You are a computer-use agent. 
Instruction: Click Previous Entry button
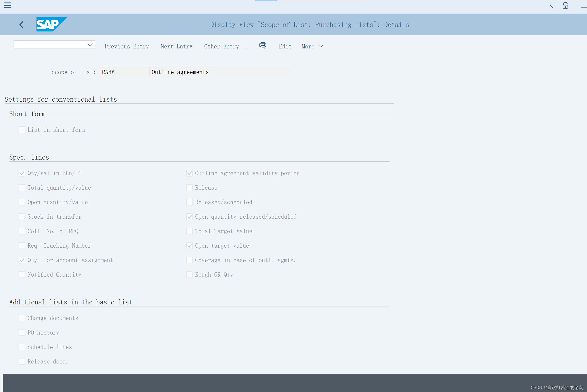pyautogui.click(x=127, y=46)
